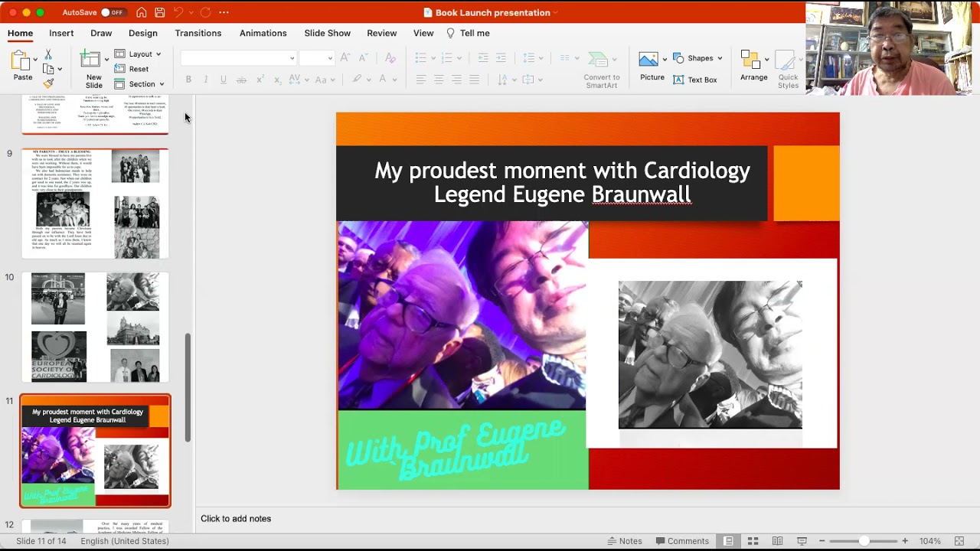Go to the Animations tab
The image size is (980, 551).
click(263, 33)
